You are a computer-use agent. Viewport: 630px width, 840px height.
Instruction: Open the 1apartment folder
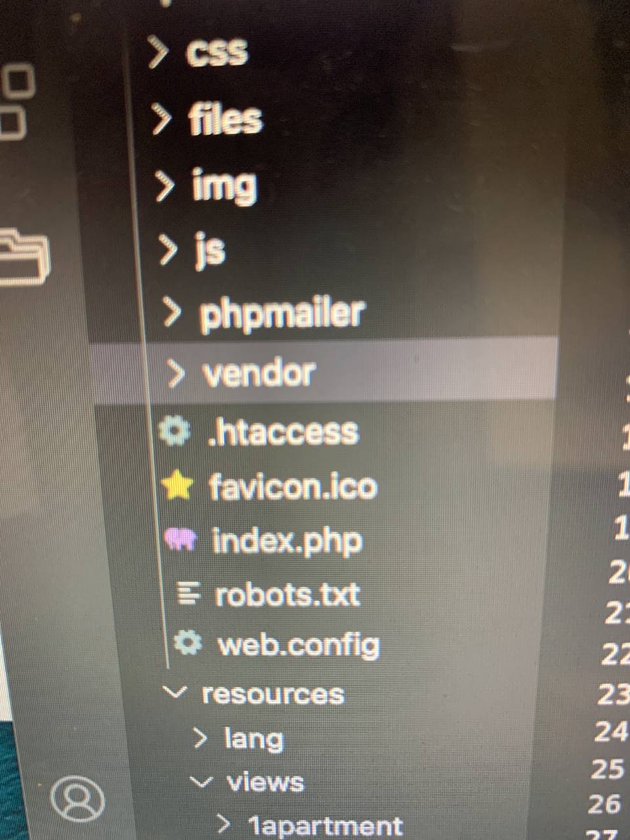point(310,825)
